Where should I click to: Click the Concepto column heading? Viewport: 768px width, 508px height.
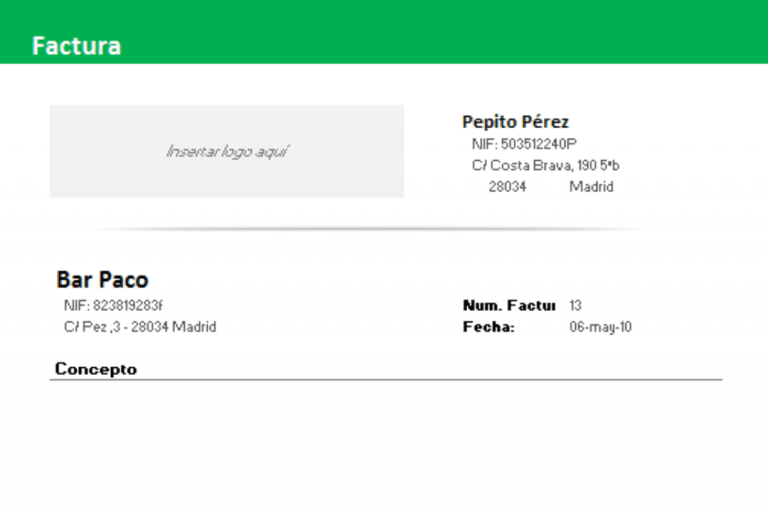pyautogui.click(x=96, y=369)
